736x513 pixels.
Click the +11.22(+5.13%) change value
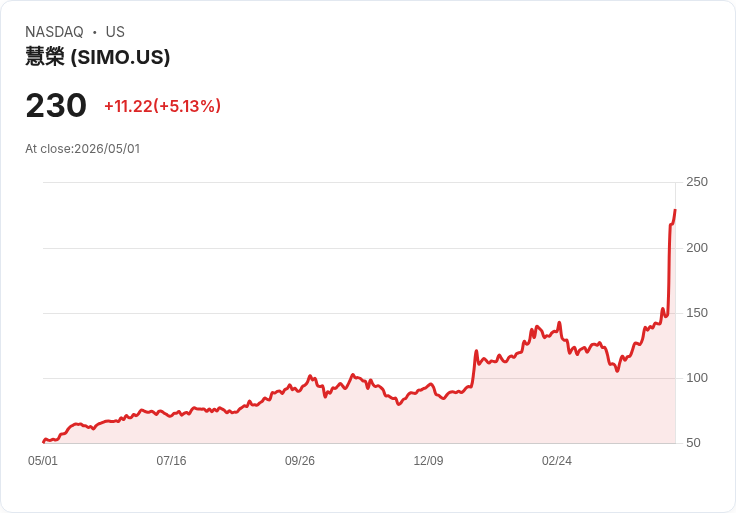click(x=162, y=106)
